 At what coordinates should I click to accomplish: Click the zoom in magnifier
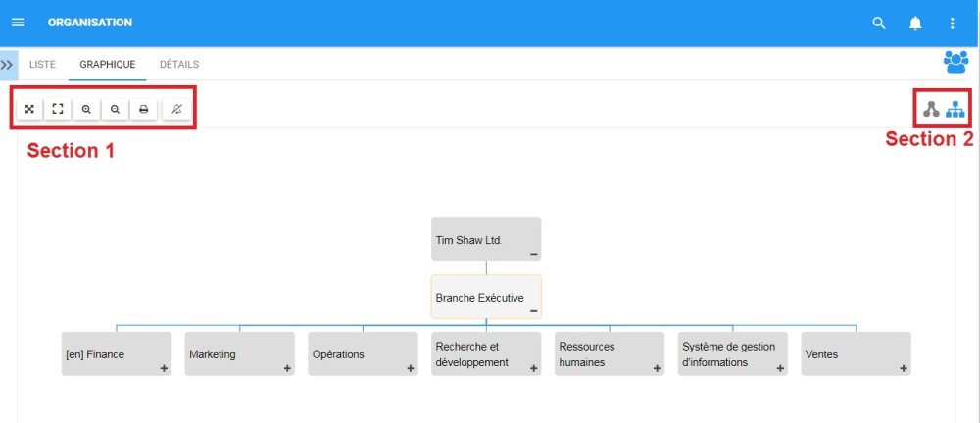[x=86, y=109]
